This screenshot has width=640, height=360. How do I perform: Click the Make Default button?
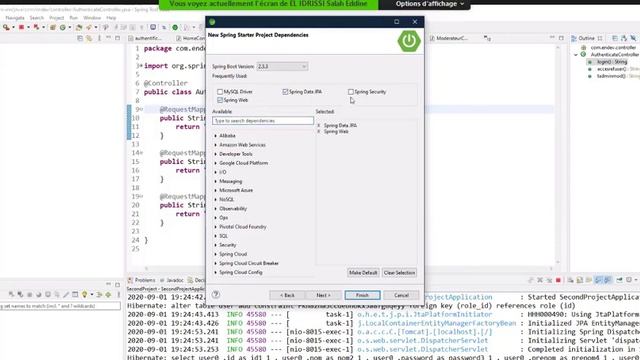363,272
